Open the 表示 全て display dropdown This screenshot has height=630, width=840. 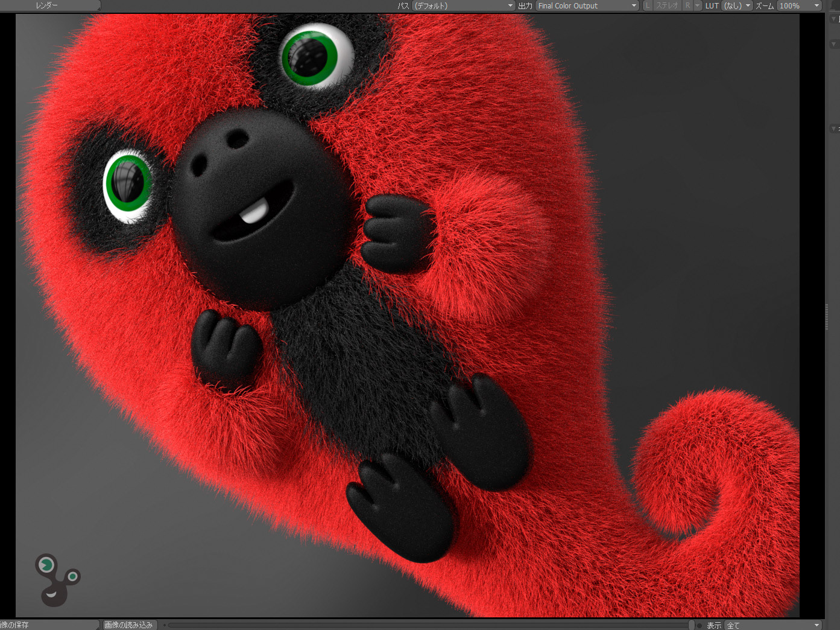(x=773, y=625)
